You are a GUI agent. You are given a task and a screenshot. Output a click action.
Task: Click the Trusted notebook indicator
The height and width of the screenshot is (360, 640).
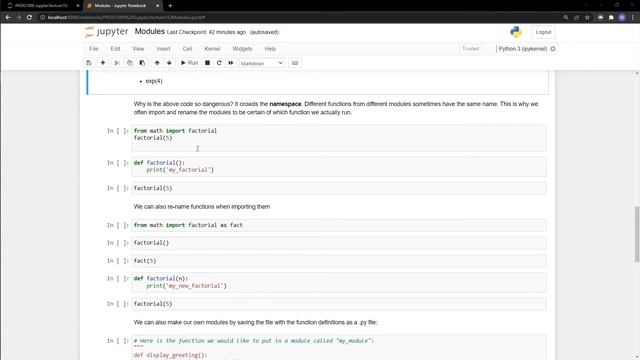click(471, 49)
